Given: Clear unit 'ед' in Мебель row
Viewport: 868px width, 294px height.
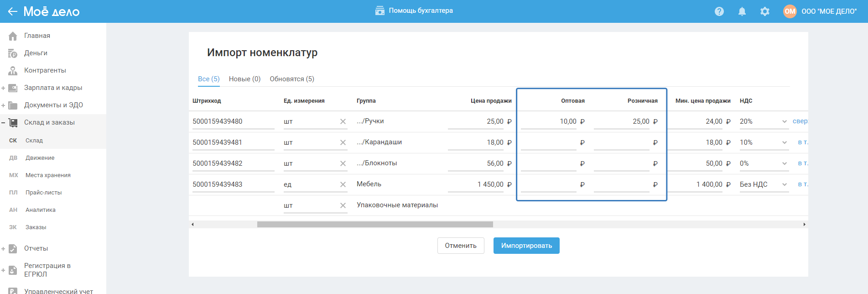Looking at the screenshot, I should click(343, 184).
